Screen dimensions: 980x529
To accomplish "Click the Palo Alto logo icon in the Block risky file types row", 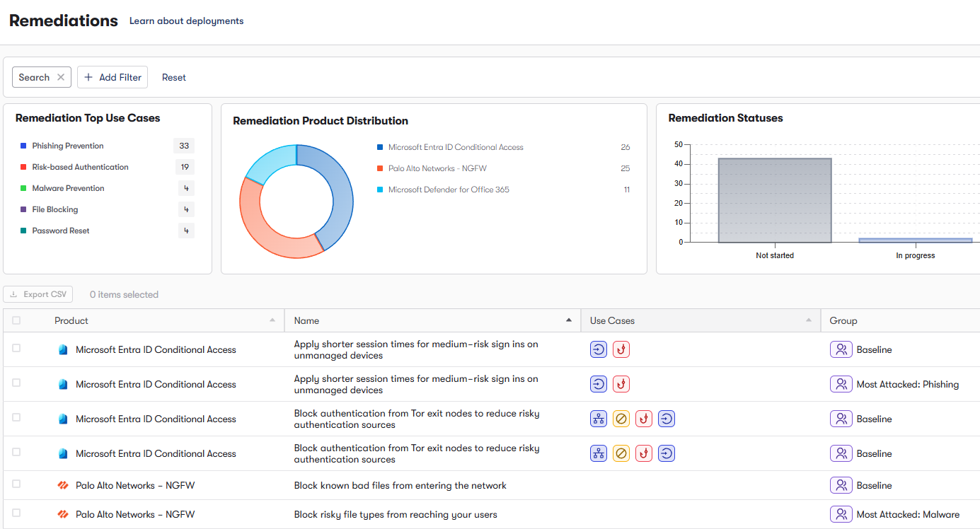I will tap(63, 514).
